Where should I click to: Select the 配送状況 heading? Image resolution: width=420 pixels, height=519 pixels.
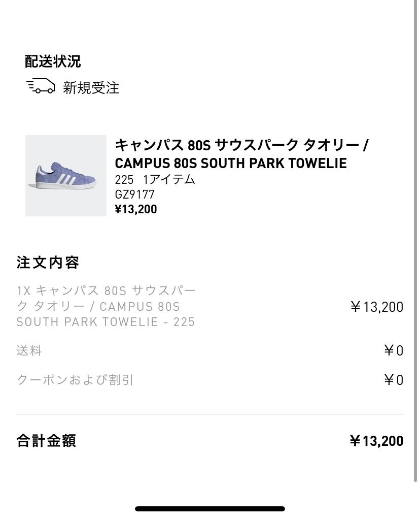pos(53,61)
